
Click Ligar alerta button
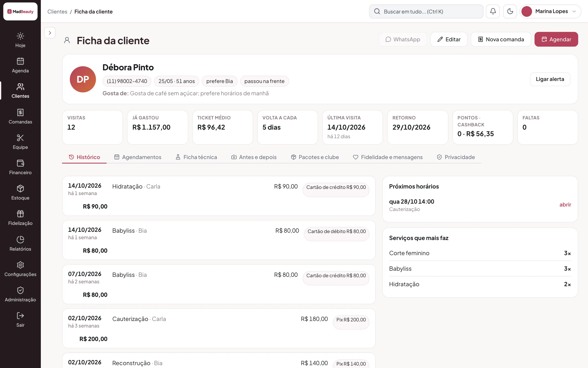[x=550, y=79]
